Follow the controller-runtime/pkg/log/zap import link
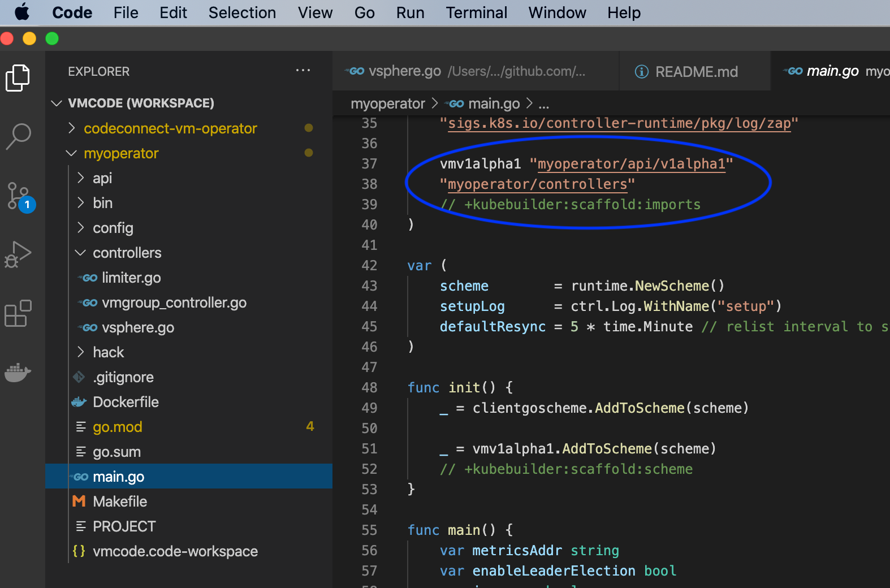The width and height of the screenshot is (890, 588). (619, 123)
